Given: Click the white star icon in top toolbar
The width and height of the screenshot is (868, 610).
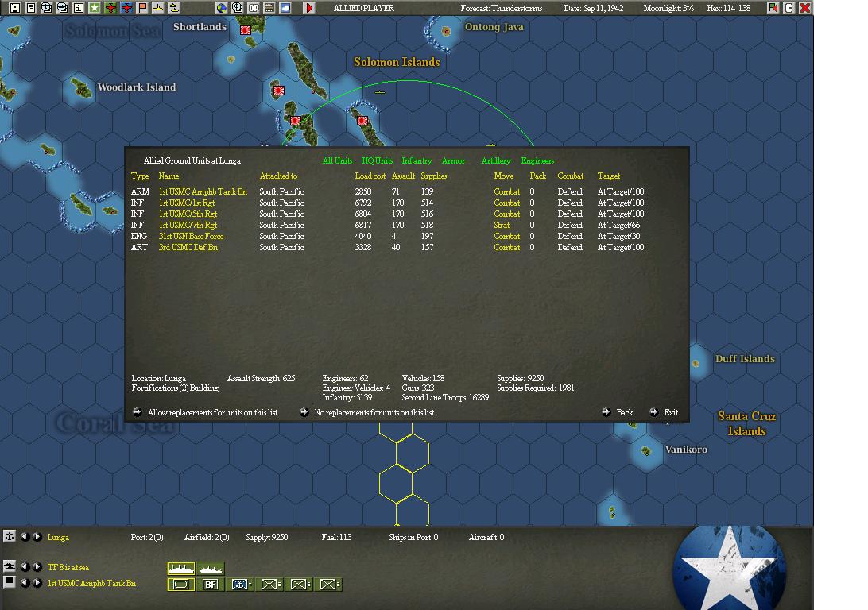Looking at the screenshot, I should (95, 8).
